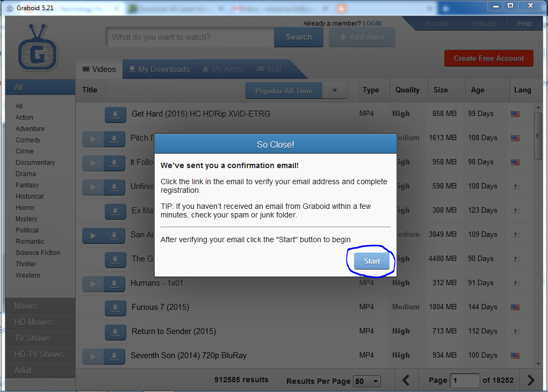Click download icon in San Andreas row

point(114,236)
